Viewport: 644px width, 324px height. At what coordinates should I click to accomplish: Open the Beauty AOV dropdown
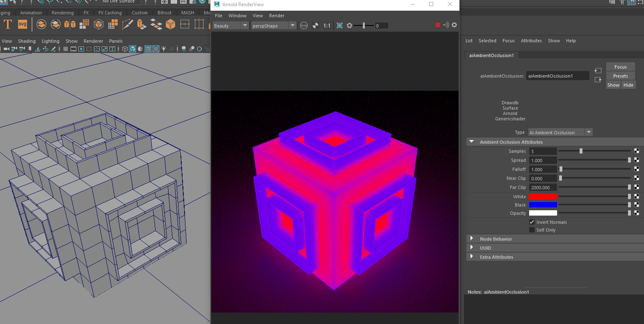tap(231, 25)
